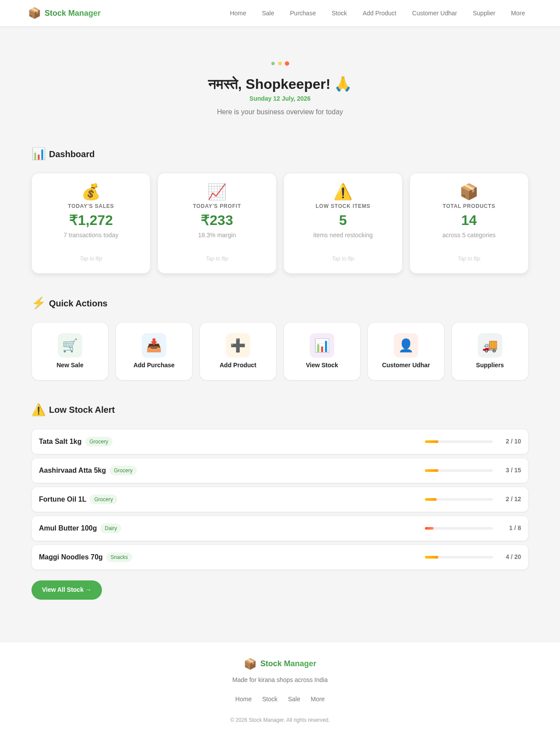This screenshot has height=738, width=560.
Task: Select the Add Product plus icon
Action: tap(238, 345)
